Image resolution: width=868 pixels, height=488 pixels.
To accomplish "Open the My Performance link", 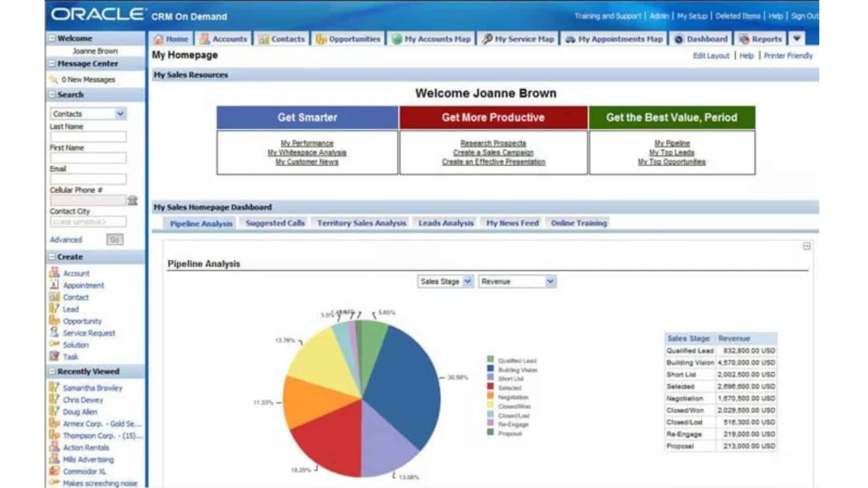I will coord(307,143).
